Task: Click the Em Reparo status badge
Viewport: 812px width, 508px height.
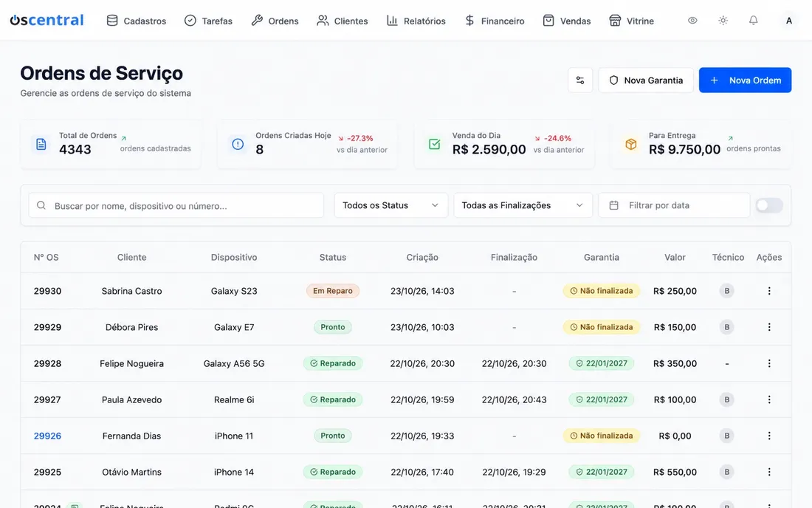Action: pos(332,291)
